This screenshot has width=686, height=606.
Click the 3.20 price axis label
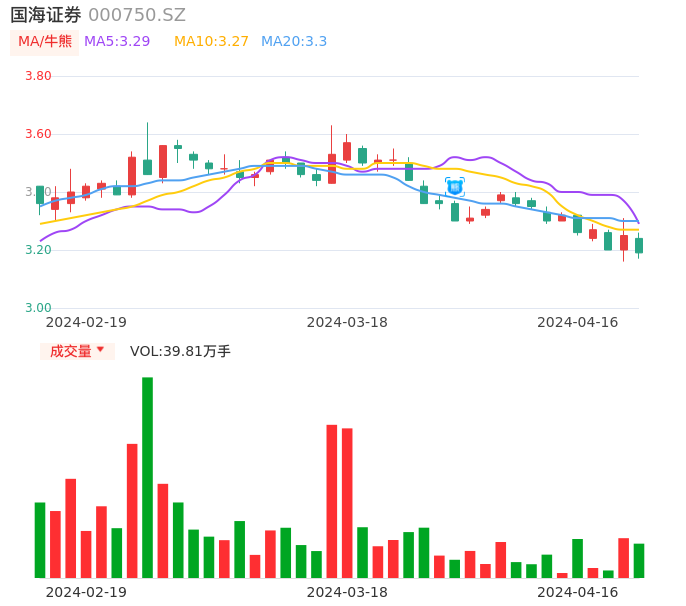tap(38, 250)
